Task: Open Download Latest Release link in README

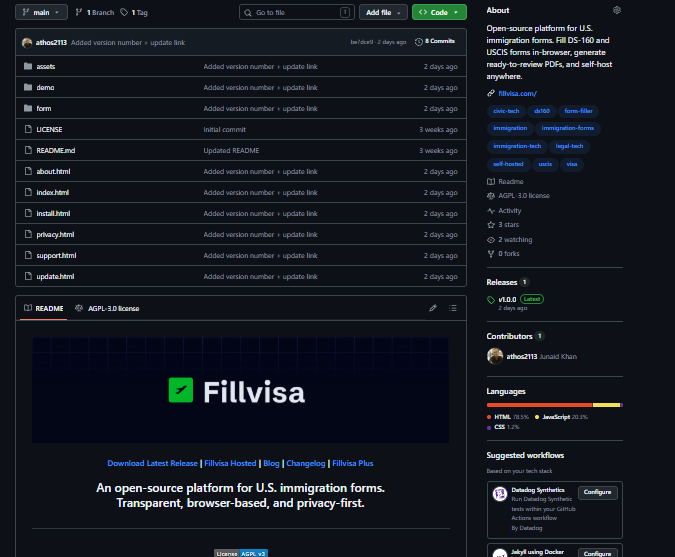Action: [x=152, y=464]
